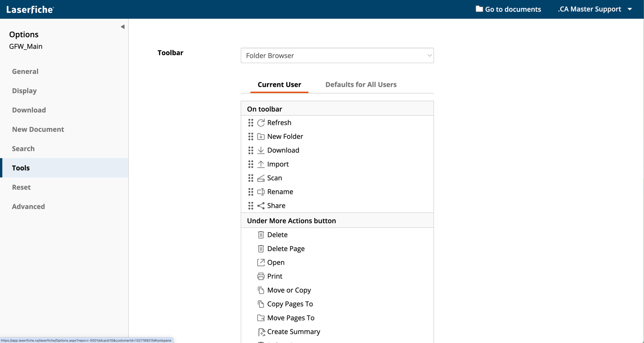Open the New Document options section
The width and height of the screenshot is (644, 343).
click(64, 129)
